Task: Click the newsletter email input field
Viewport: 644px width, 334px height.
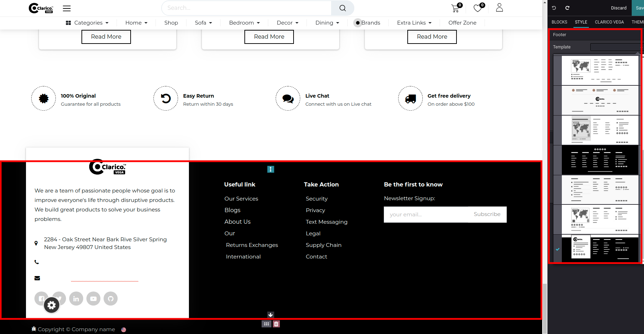Action: [426, 214]
